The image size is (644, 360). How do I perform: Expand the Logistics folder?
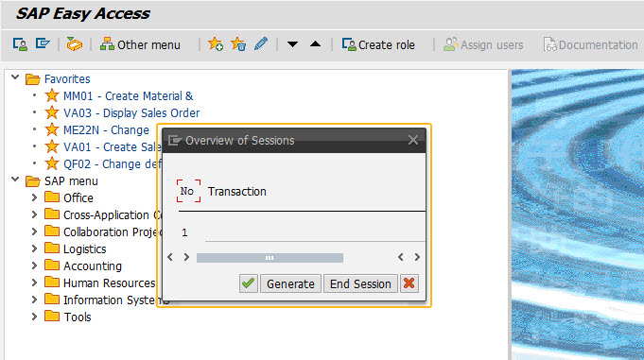coord(34,249)
